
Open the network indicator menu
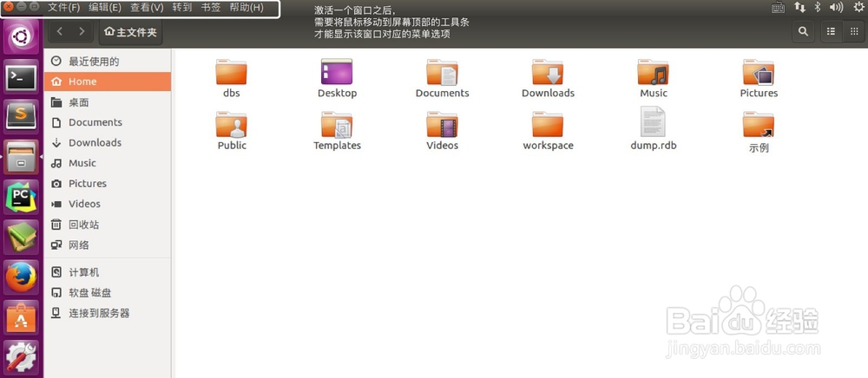point(800,7)
